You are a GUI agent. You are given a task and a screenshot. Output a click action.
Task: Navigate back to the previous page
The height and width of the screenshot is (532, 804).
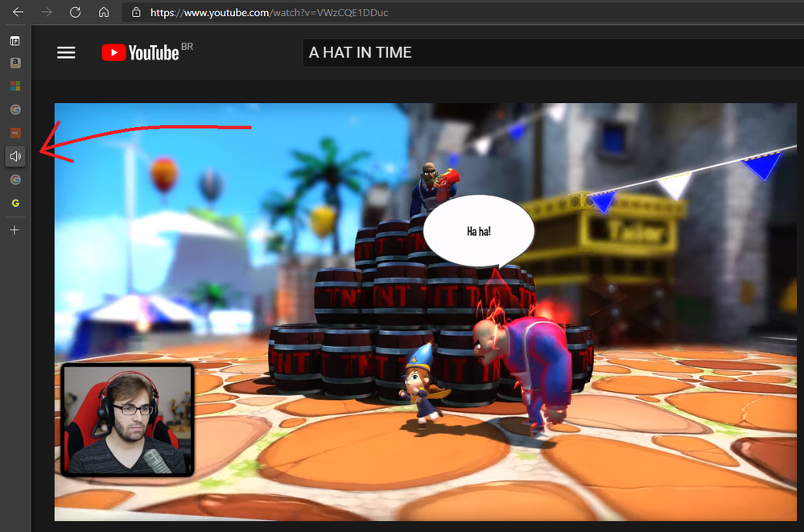click(18, 12)
